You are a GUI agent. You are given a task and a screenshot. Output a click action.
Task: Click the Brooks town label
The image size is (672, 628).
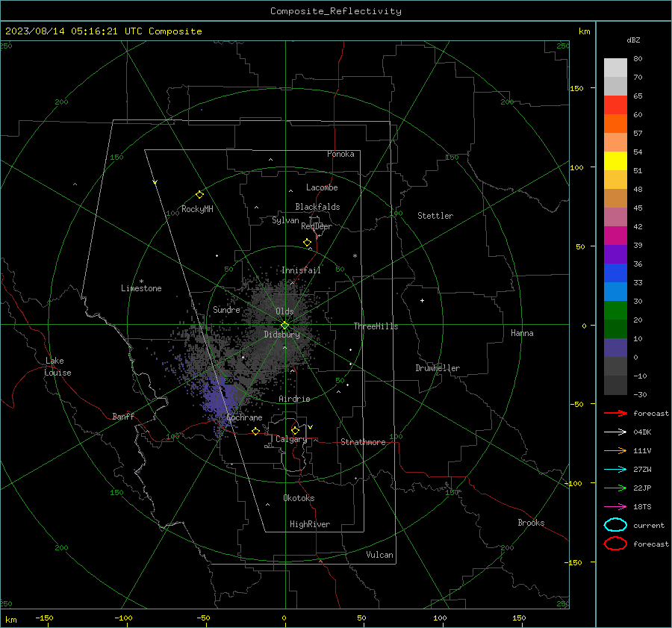531,523
